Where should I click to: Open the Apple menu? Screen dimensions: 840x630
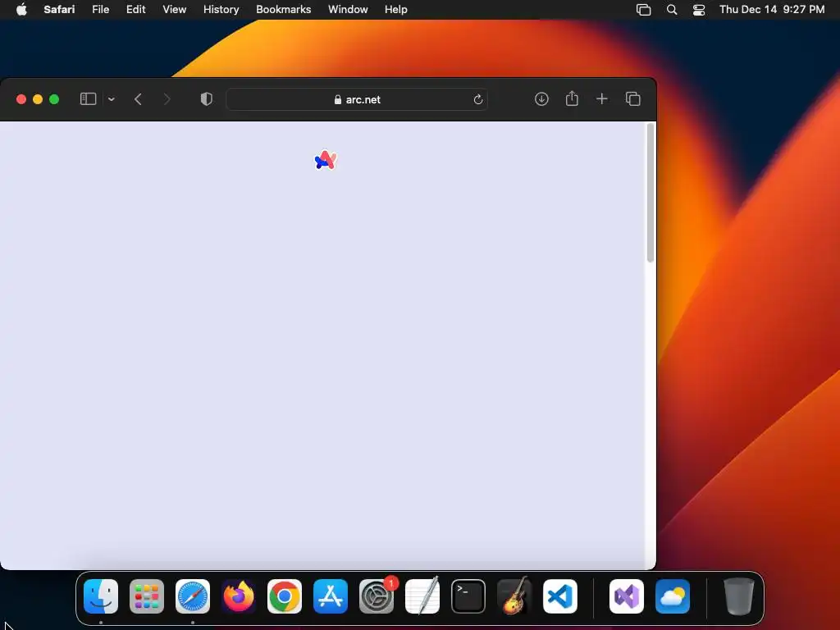click(x=21, y=10)
